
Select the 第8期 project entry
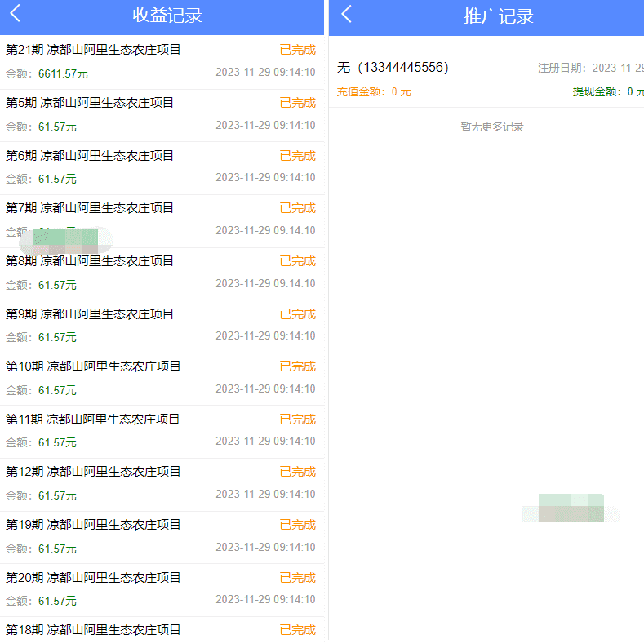coord(90,261)
